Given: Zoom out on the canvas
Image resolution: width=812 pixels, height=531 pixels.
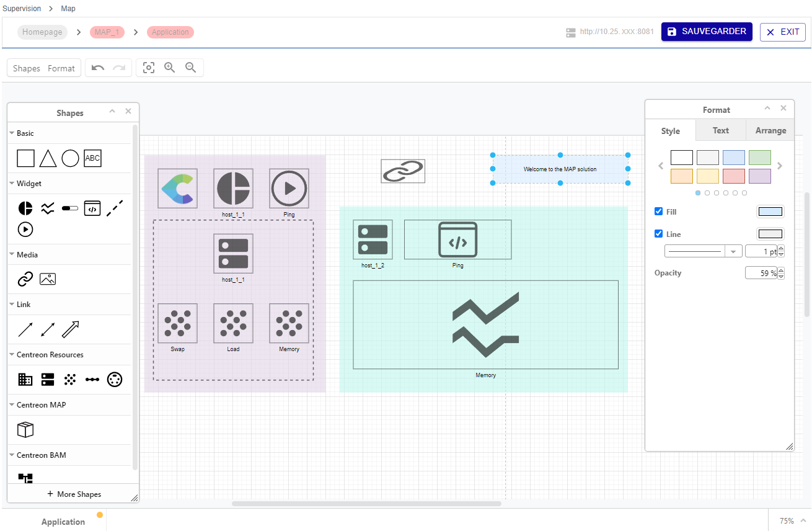Looking at the screenshot, I should [191, 68].
